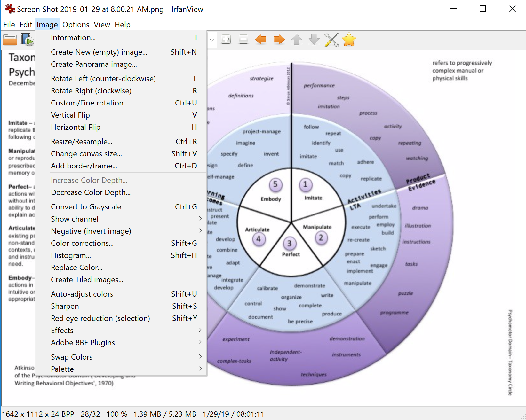This screenshot has width=526, height=420.
Task: Open the Edit menu
Action: pos(26,25)
